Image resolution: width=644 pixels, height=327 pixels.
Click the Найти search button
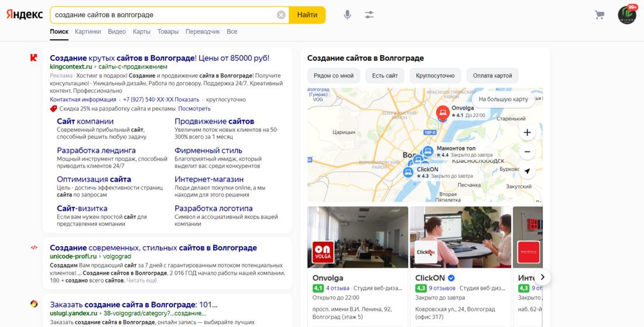pyautogui.click(x=307, y=15)
